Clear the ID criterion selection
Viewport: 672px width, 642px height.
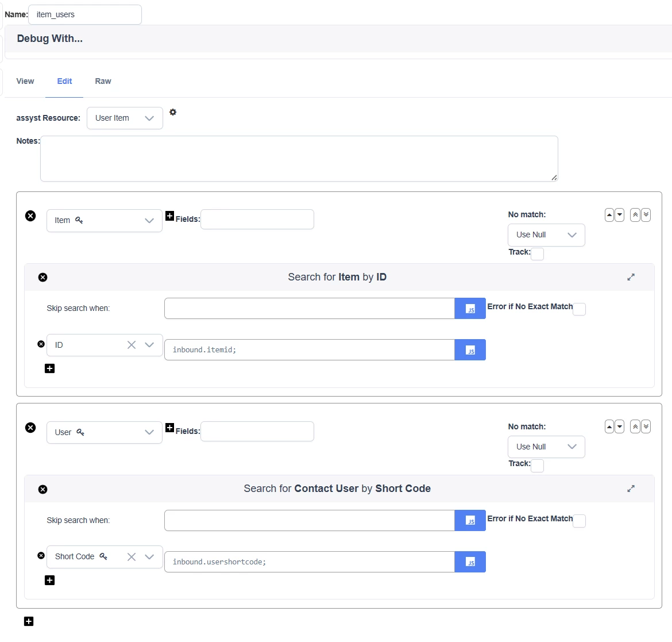coord(132,345)
